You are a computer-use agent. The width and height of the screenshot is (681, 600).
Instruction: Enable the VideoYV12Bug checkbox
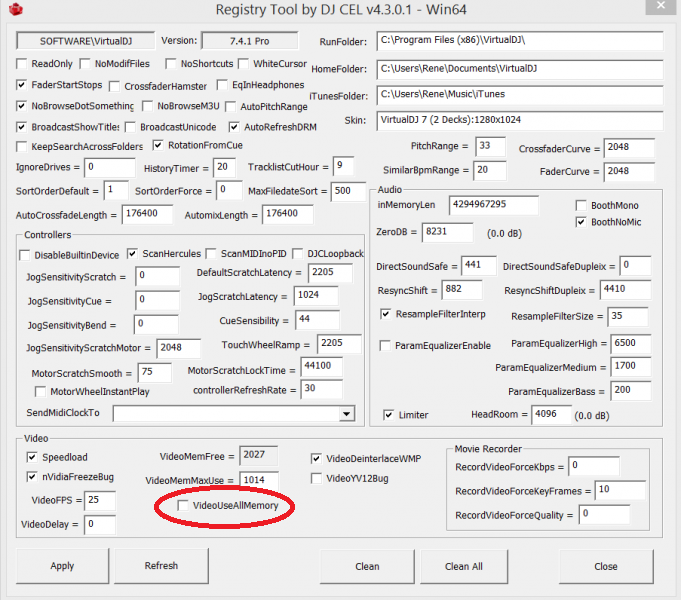pyautogui.click(x=316, y=478)
